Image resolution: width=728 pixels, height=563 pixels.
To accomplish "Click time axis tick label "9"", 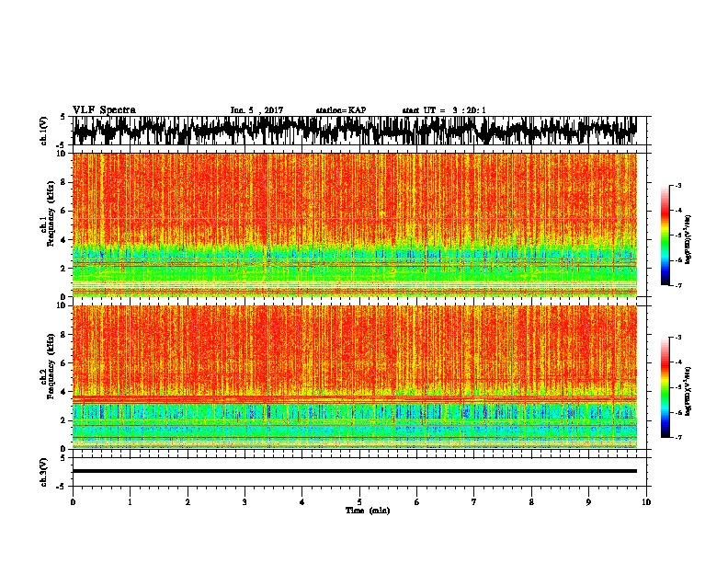I will click(588, 502).
